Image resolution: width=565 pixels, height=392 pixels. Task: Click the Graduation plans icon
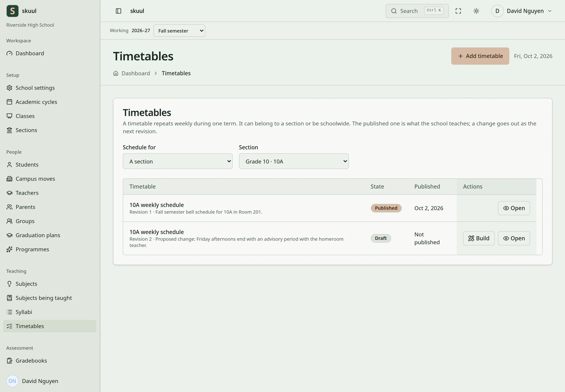(9, 235)
